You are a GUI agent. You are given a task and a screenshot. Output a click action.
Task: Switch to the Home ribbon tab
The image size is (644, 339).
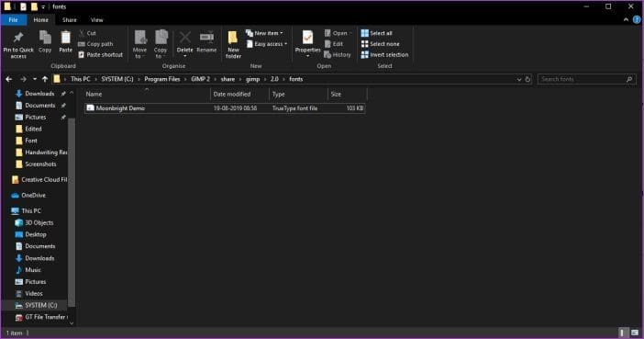point(40,19)
